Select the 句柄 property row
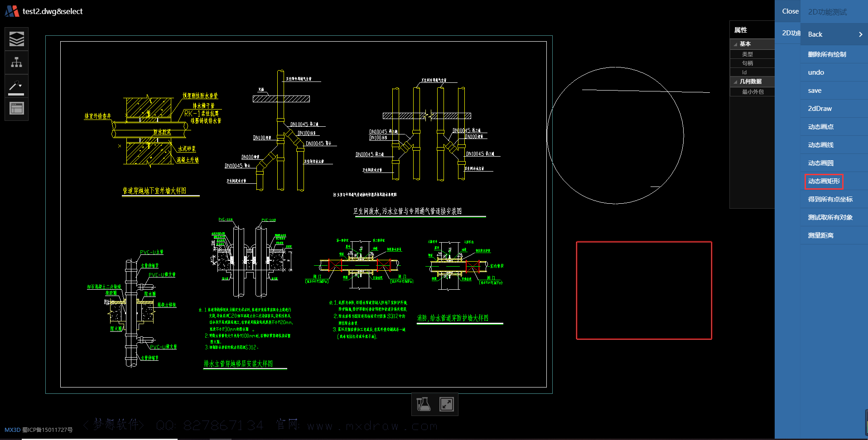Image resolution: width=868 pixels, height=440 pixels. click(x=752, y=63)
